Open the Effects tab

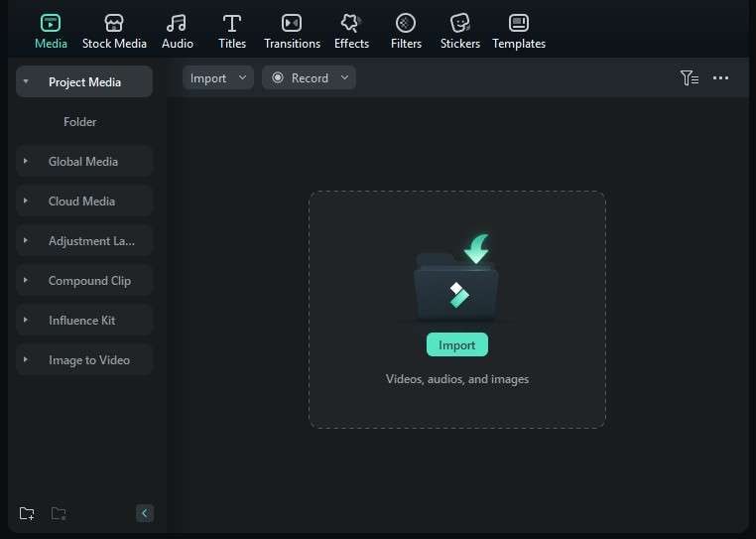(351, 32)
